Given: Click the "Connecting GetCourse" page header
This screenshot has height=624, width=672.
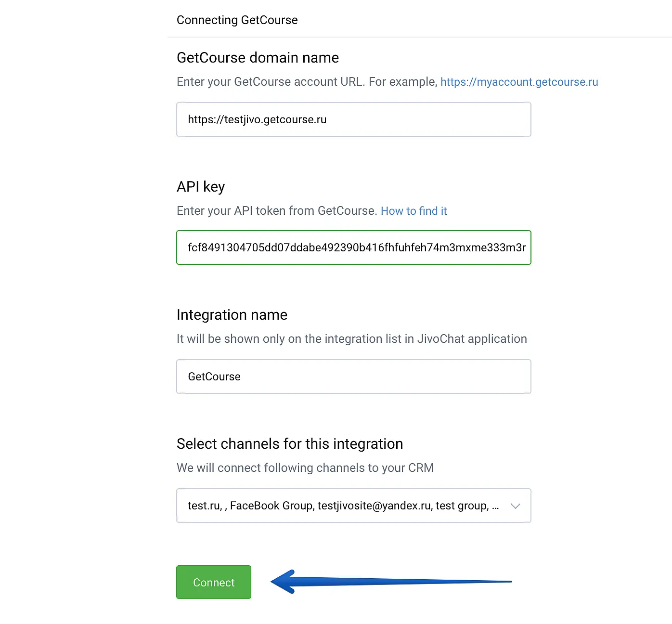Looking at the screenshot, I should 237,20.
